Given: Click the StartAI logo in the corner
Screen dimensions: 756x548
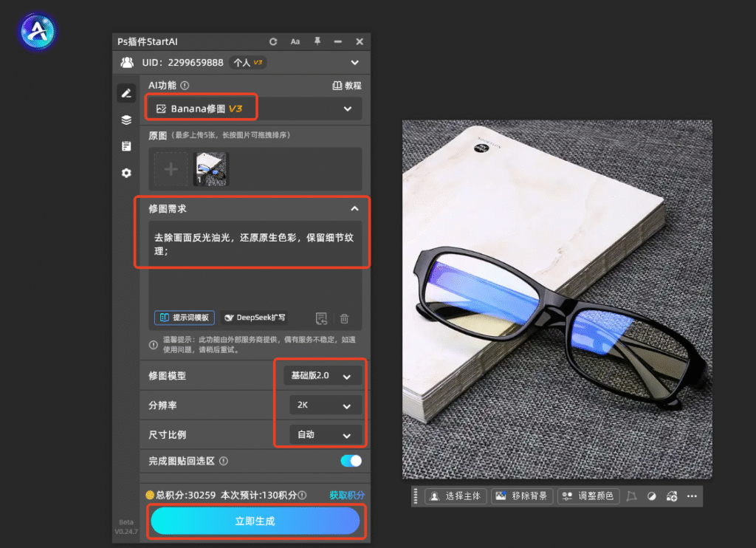Looking at the screenshot, I should pyautogui.click(x=37, y=32).
